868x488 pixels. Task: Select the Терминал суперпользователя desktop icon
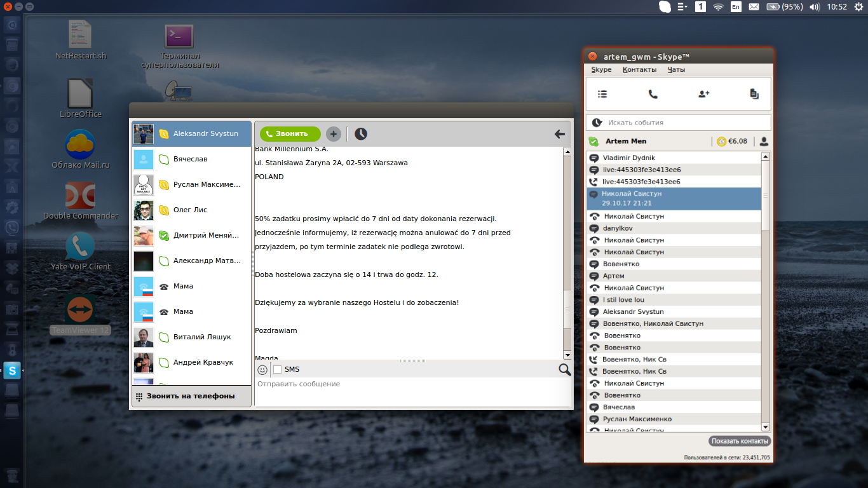pyautogui.click(x=180, y=46)
